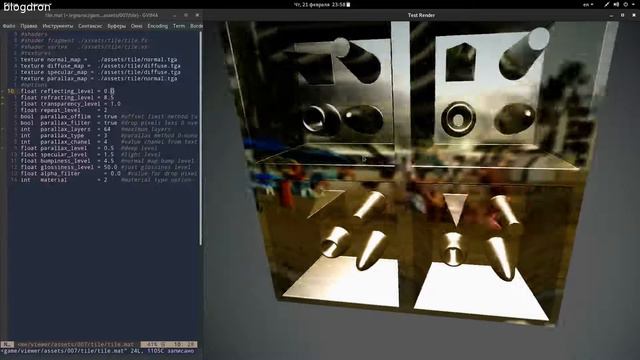The height and width of the screenshot is (360, 640).
Task: Click the parallax_chanel line
Action: coord(109,142)
